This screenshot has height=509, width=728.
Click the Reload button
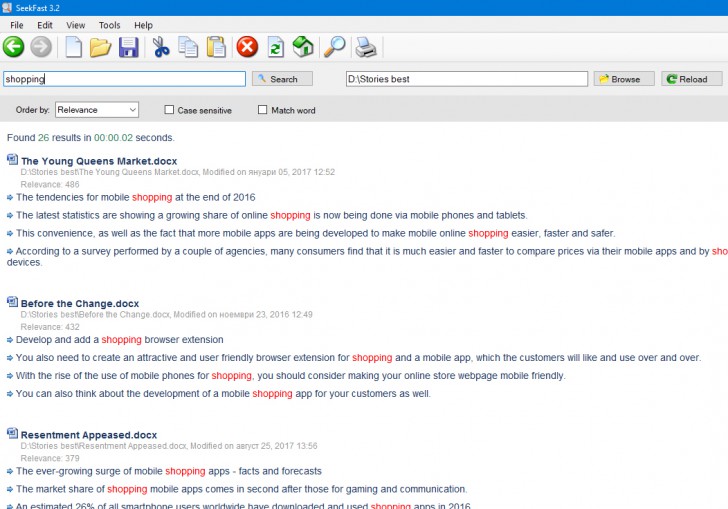click(692, 79)
